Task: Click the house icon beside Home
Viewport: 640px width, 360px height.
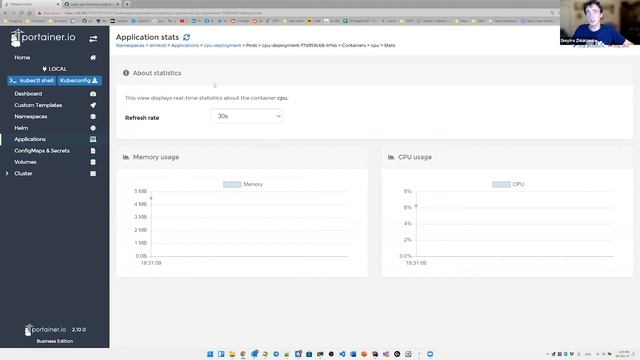Action: [93, 58]
